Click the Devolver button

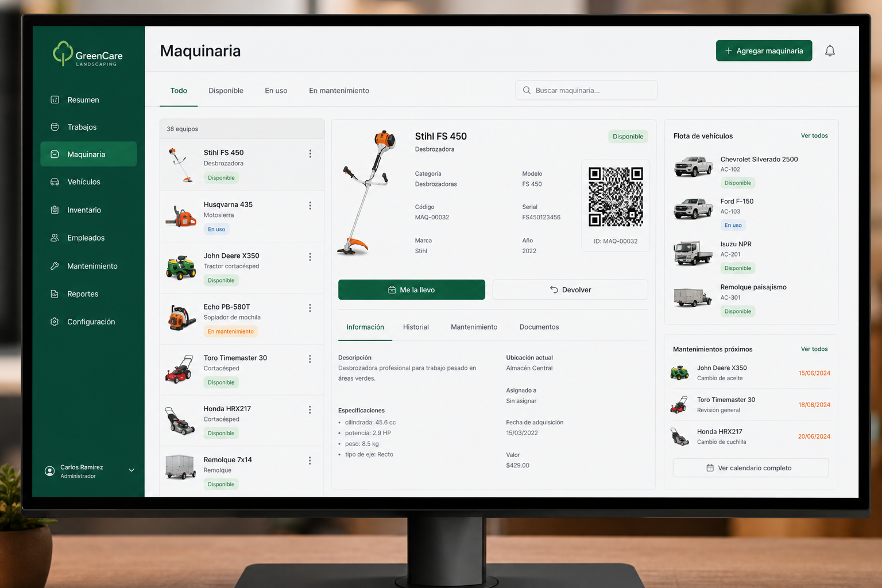tap(570, 290)
